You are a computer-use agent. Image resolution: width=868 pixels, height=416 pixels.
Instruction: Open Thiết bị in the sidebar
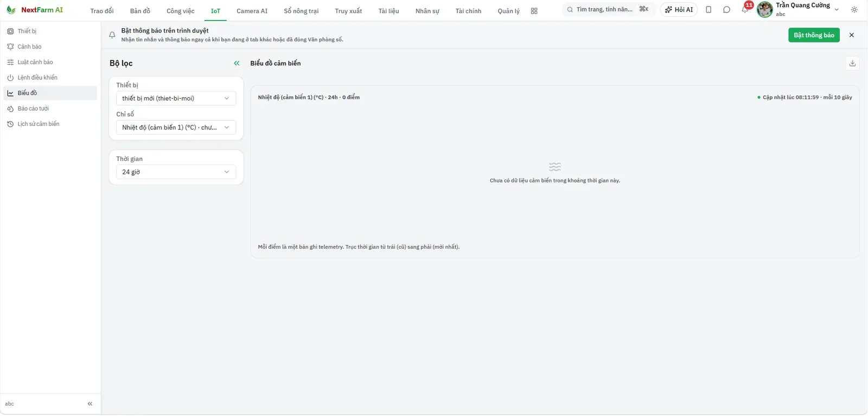coord(50,31)
